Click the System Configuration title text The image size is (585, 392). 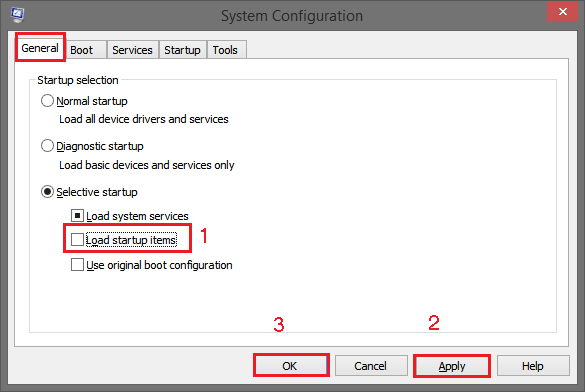click(292, 16)
